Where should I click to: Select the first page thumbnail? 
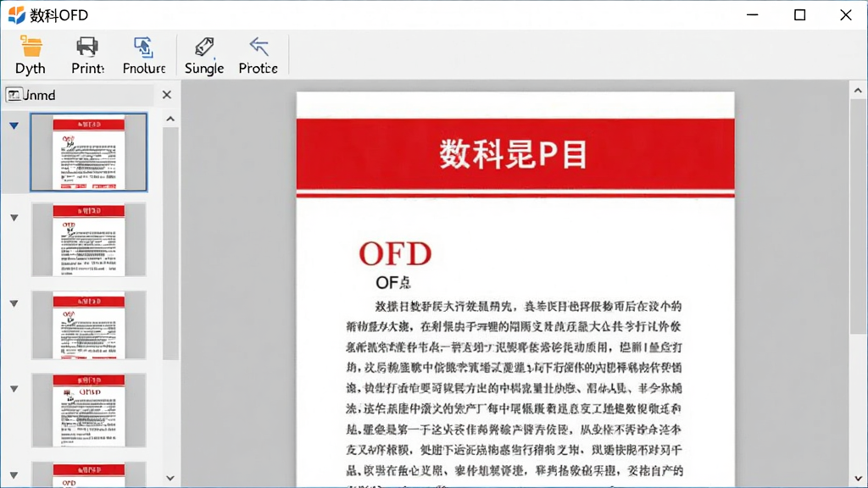[88, 152]
